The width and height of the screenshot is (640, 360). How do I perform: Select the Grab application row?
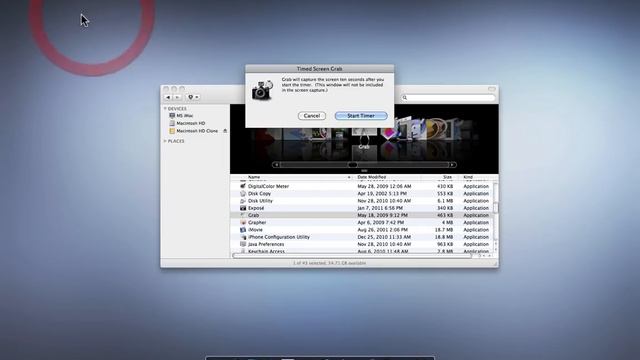(362, 215)
